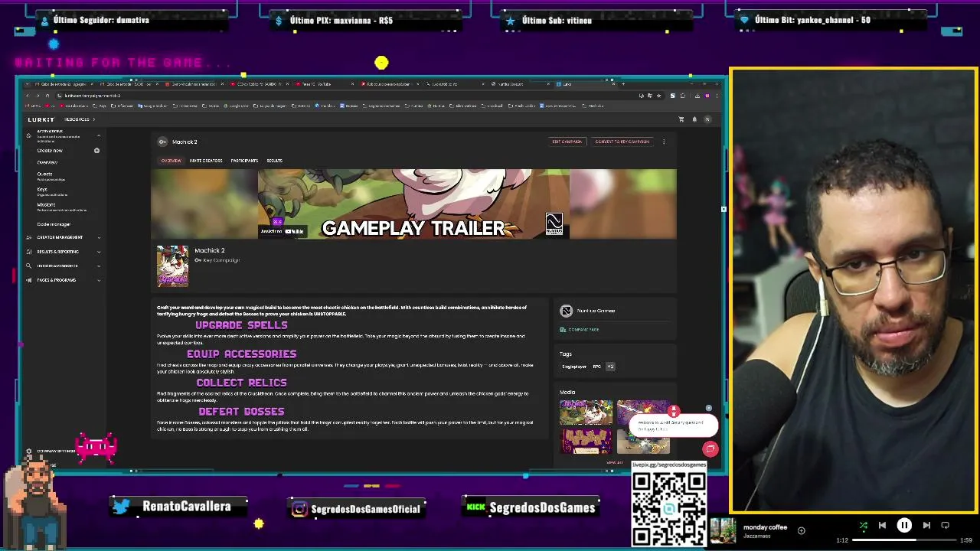The width and height of the screenshot is (980, 551).
Task: Open the browser three-dot menu
Action: tap(717, 96)
